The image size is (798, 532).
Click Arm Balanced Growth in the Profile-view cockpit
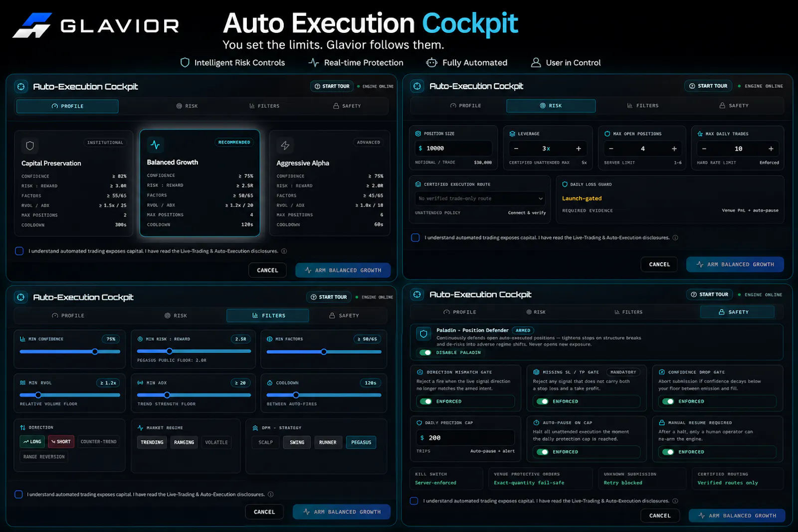(x=343, y=270)
